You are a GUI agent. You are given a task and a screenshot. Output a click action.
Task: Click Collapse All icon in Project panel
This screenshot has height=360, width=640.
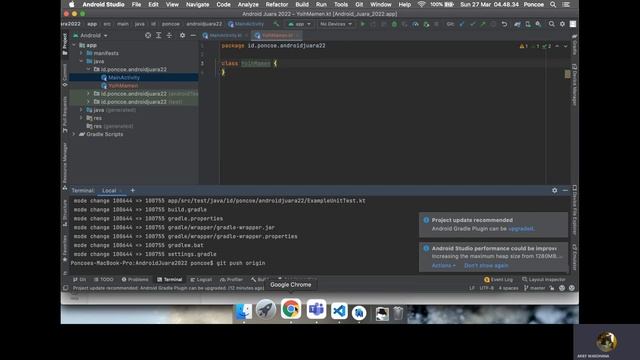click(169, 36)
